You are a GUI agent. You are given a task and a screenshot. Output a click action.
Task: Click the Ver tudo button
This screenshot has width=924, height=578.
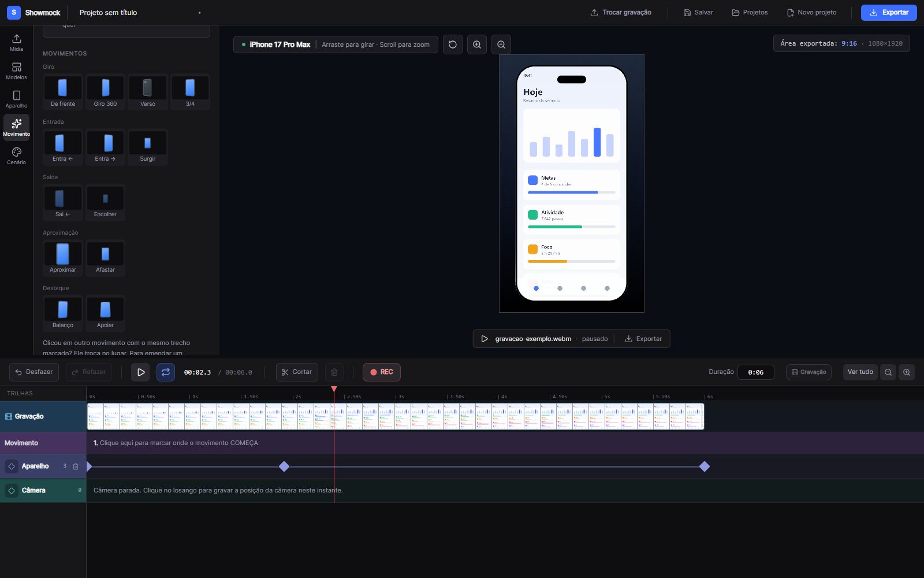click(x=860, y=372)
